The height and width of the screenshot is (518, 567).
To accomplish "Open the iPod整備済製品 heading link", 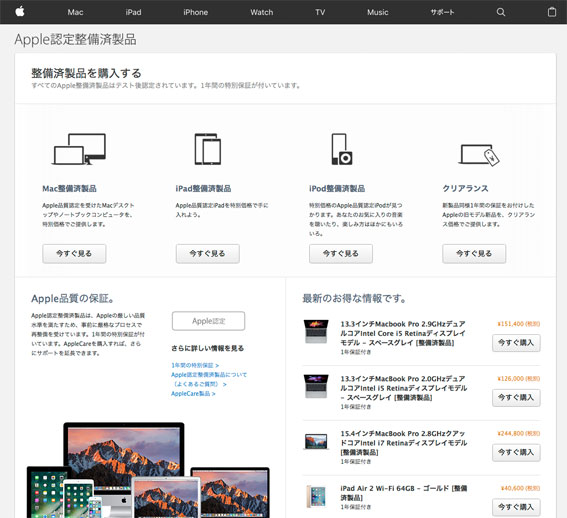I will pos(337,188).
